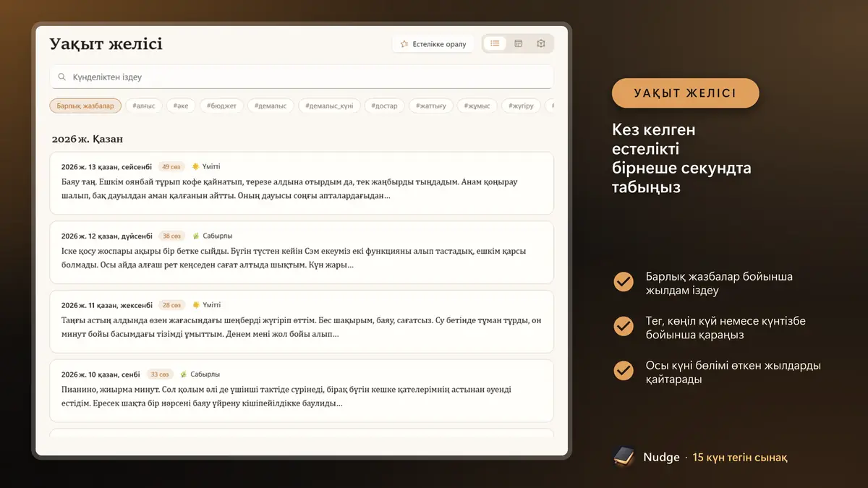Click the sun mood icon on 11 қазан entry
This screenshot has height=488, width=868.
[x=195, y=305]
